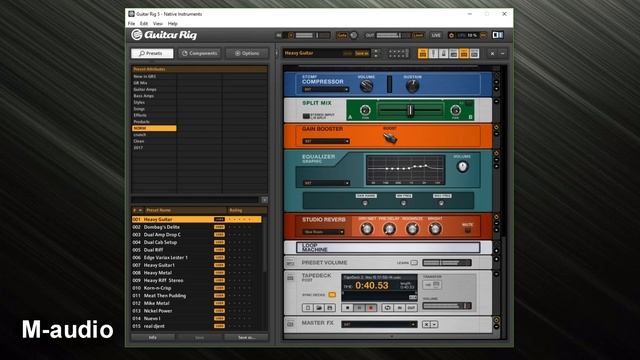Toggle last rack tool icon in toolbar
Viewport: 640px width, 360px height.
point(474,53)
